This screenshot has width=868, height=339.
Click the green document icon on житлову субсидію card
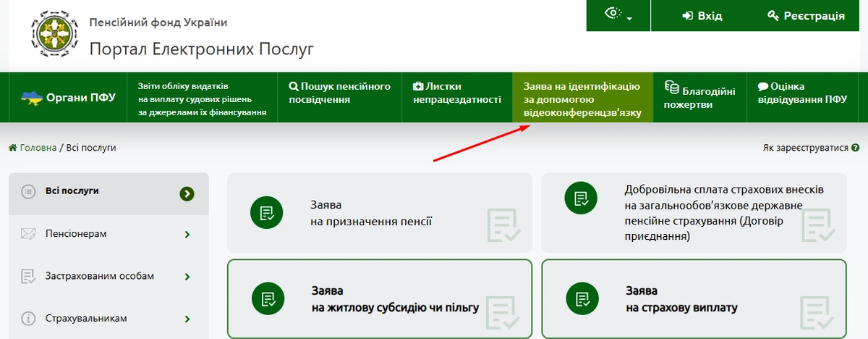click(267, 298)
